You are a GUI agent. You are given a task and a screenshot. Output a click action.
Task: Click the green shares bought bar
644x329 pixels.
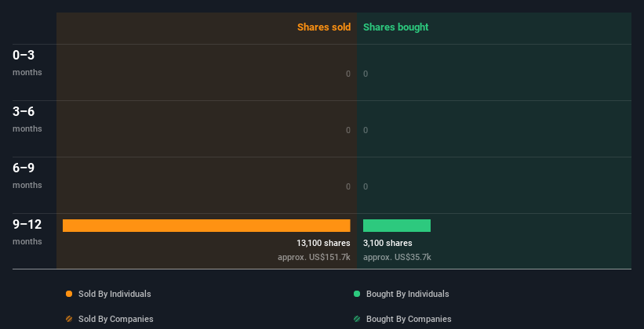pyautogui.click(x=397, y=226)
